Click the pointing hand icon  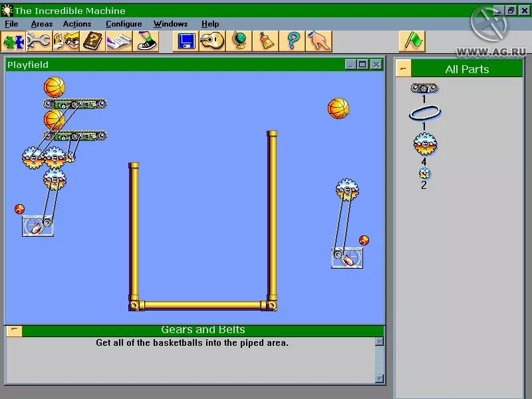tap(319, 41)
